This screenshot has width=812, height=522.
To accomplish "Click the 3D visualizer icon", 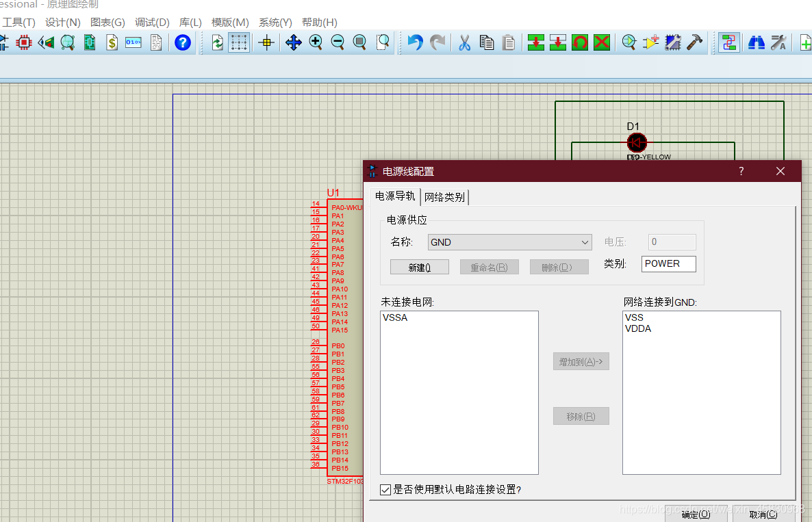I will click(46, 42).
